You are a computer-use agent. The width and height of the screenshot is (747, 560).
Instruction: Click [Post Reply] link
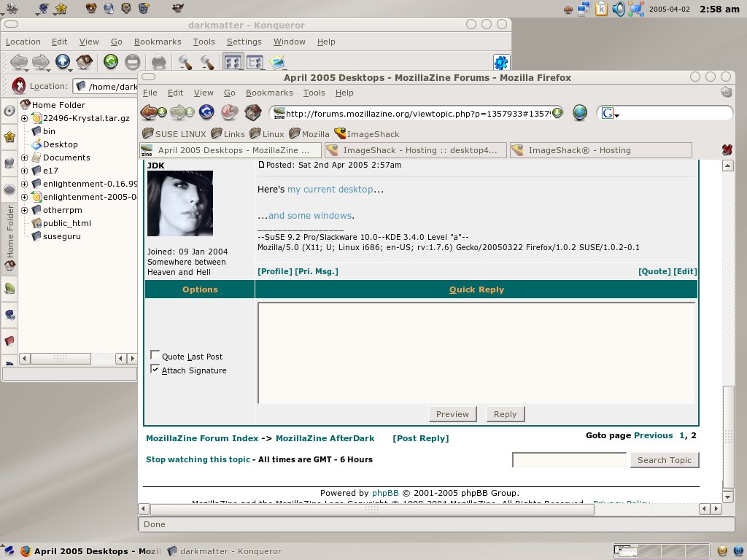[x=421, y=438]
